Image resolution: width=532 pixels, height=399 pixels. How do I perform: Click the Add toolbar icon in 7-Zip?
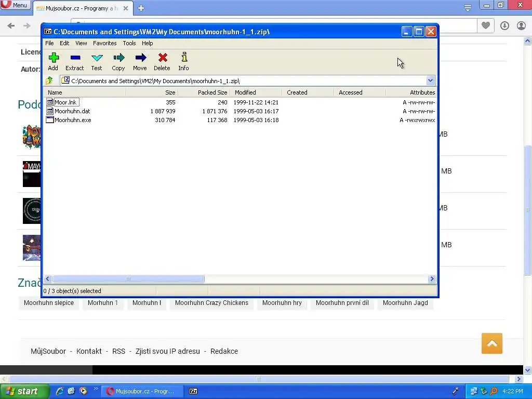tap(54, 58)
